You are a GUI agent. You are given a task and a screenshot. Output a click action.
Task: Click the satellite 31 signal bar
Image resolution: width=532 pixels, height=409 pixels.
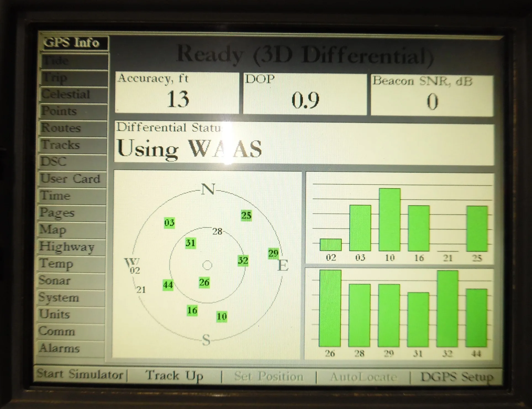[418, 320]
